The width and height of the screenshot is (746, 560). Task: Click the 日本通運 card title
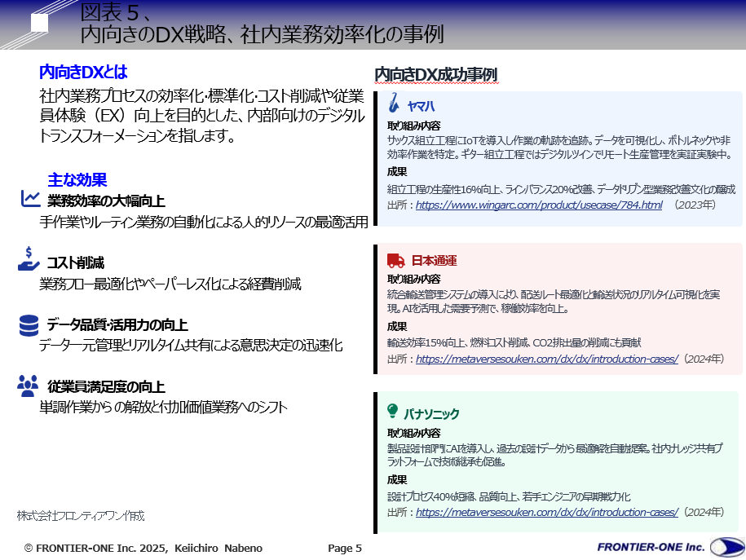pos(436,258)
